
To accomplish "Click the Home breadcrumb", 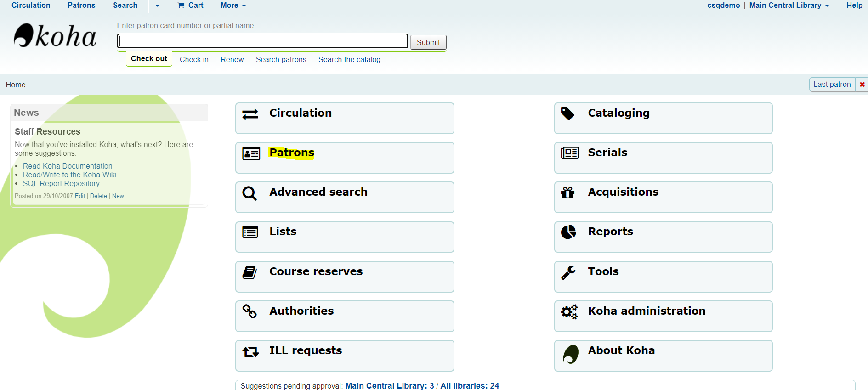I will pos(16,85).
